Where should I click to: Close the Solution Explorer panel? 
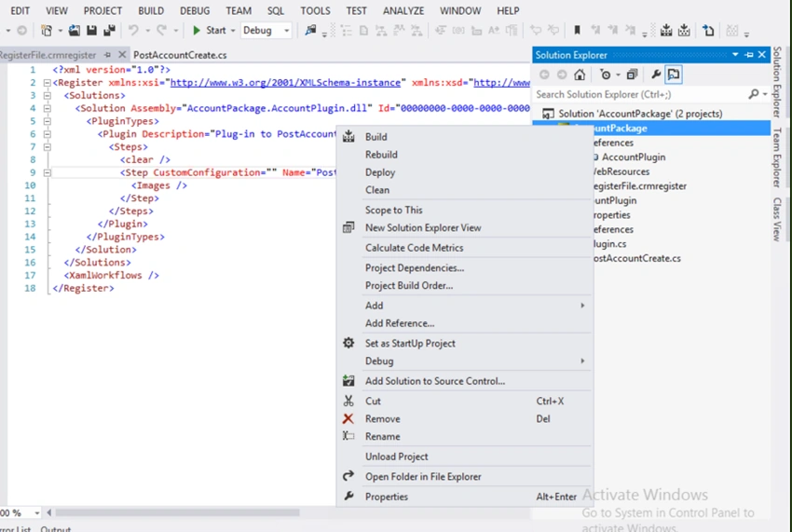point(761,55)
